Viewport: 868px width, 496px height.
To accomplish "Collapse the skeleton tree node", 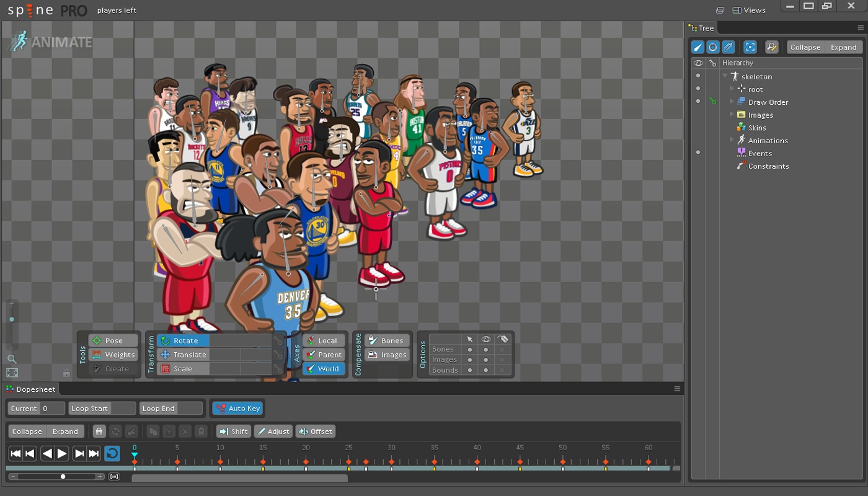I will click(x=725, y=76).
